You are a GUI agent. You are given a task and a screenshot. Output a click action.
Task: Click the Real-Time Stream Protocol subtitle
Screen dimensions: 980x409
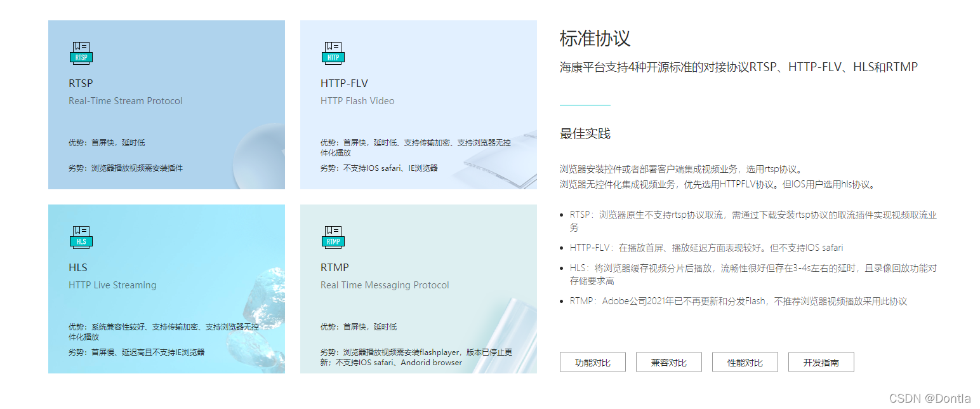pyautogui.click(x=125, y=100)
